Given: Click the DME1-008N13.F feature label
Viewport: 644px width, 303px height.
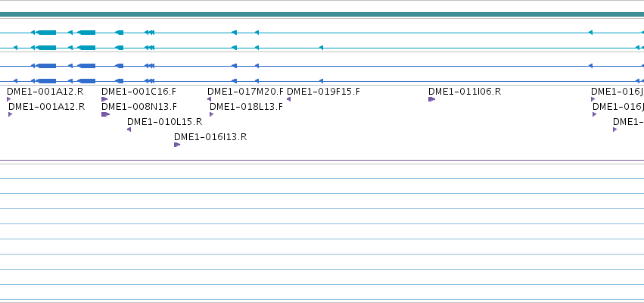Looking at the screenshot, I should click(139, 107).
